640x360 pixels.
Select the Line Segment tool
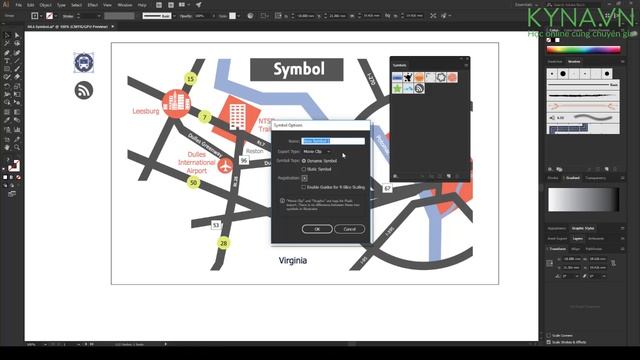pos(17,61)
